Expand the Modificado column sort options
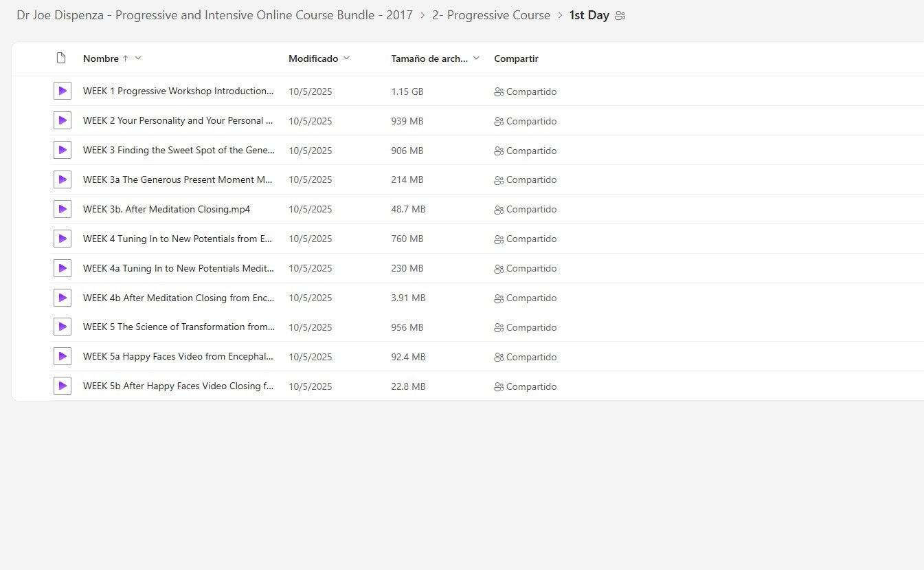This screenshot has height=570, width=924. [x=346, y=58]
